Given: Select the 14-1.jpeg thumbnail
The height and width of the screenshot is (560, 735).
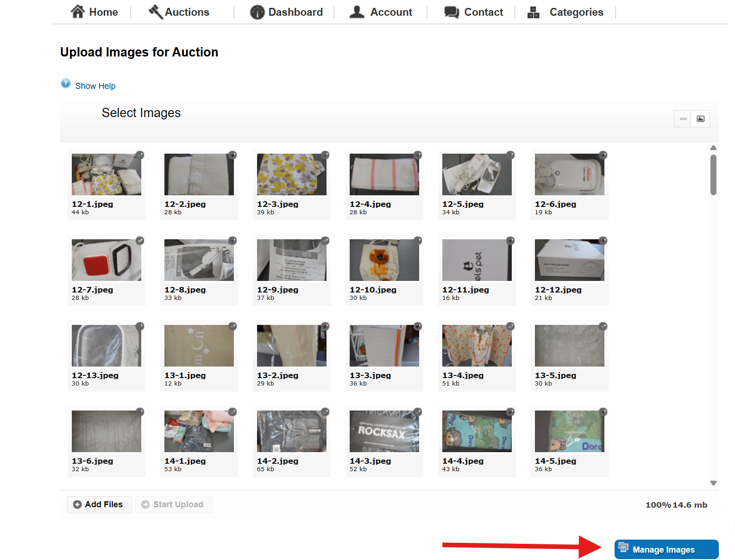Looking at the screenshot, I should [199, 431].
